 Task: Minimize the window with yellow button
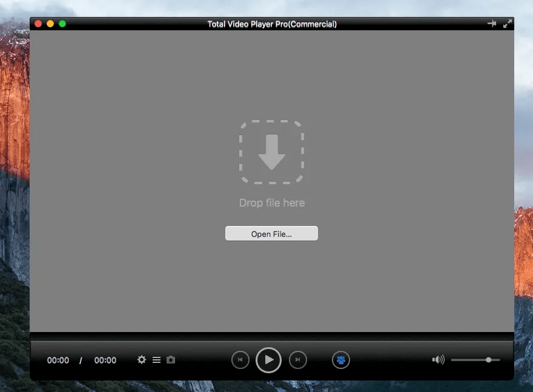pos(50,24)
